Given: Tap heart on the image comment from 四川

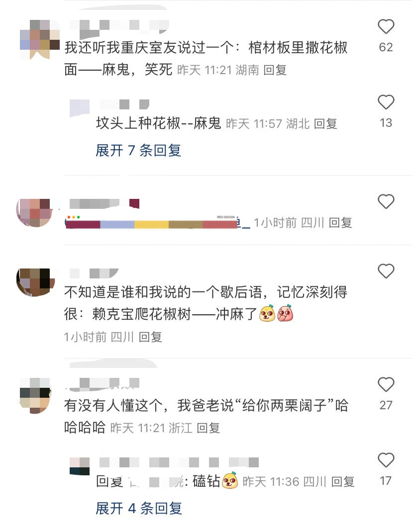Looking at the screenshot, I should tap(386, 201).
